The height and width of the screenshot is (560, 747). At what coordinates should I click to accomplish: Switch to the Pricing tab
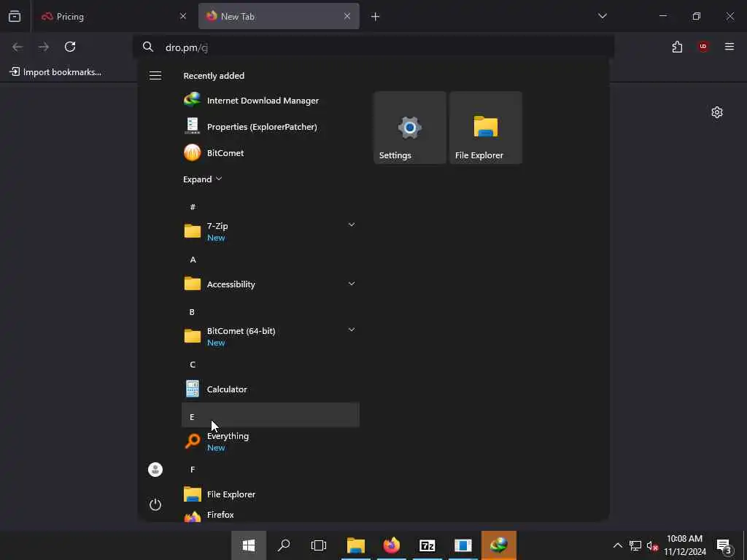point(113,16)
